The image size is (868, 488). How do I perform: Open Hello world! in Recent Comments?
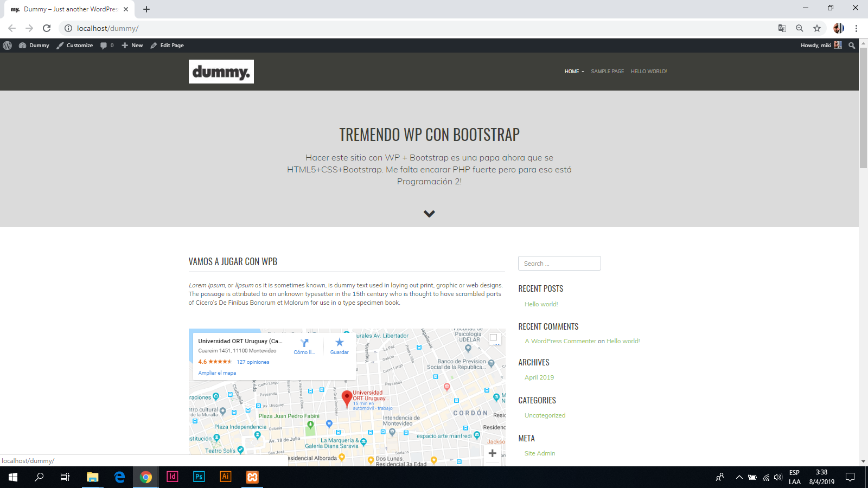coord(623,341)
